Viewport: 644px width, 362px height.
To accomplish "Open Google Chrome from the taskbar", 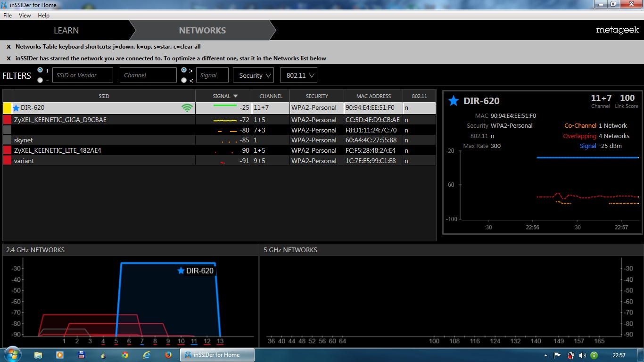I will tap(125, 355).
